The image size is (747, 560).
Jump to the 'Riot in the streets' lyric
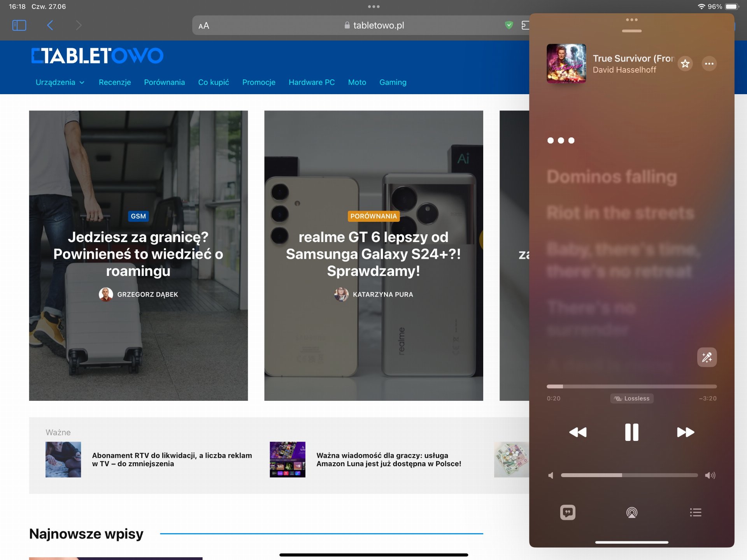pyautogui.click(x=620, y=212)
